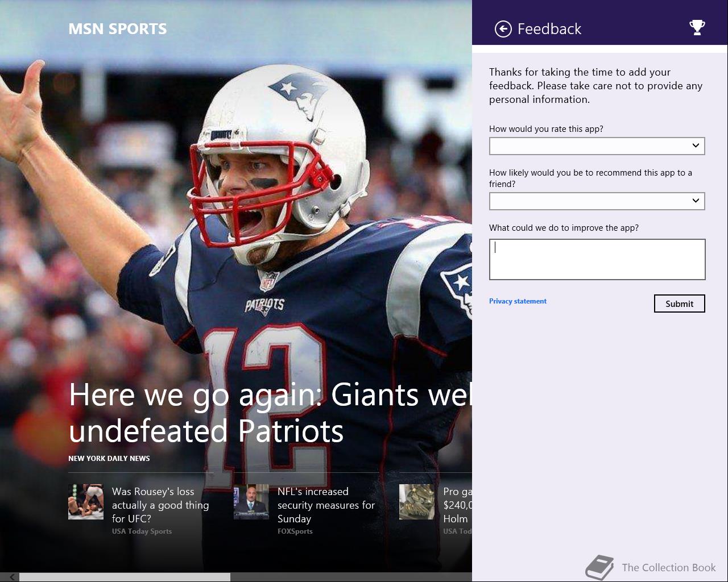
Task: Click the FOXSports source label
Action: pyautogui.click(x=295, y=531)
